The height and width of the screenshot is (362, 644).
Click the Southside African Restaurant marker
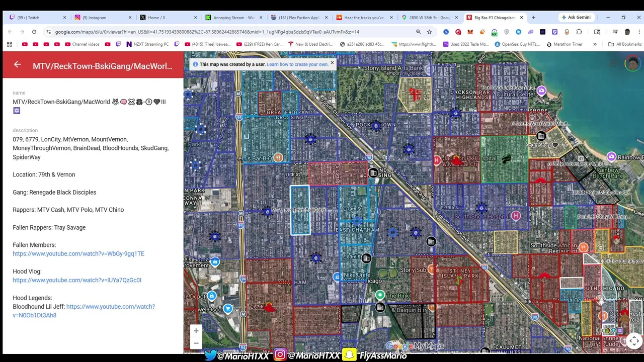(x=583, y=247)
